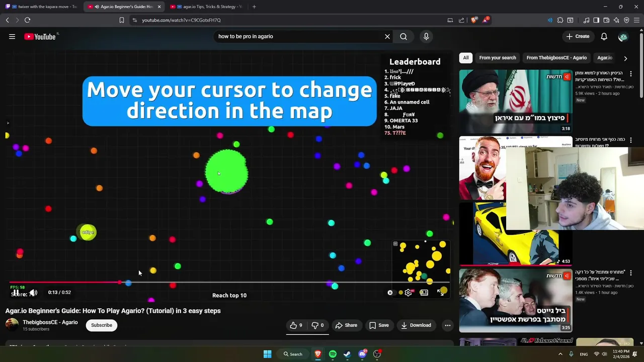Select 'From ThebigbossCE - Agario' chip
644x362 pixels.
(x=556, y=58)
